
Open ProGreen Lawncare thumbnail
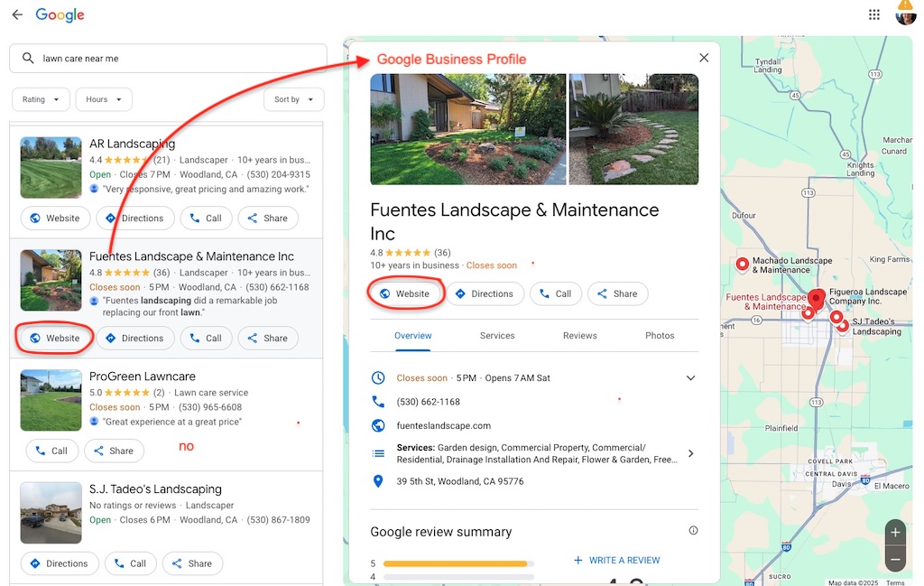tap(51, 400)
